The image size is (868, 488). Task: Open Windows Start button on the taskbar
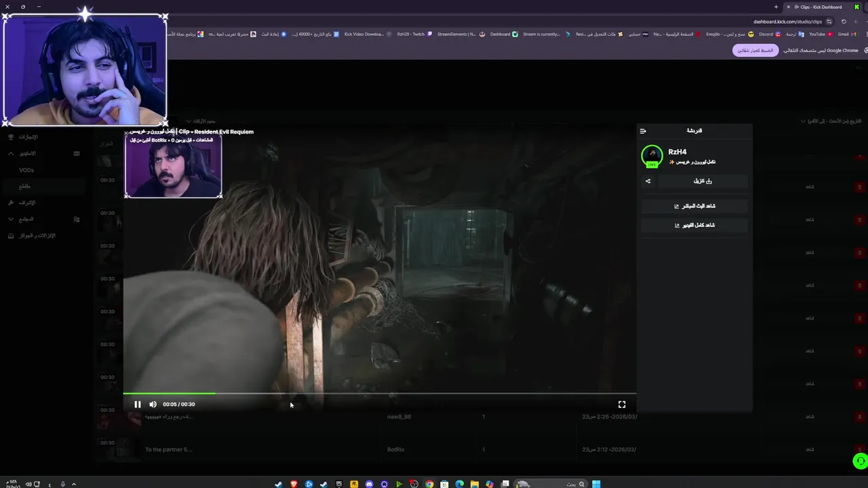point(596,484)
